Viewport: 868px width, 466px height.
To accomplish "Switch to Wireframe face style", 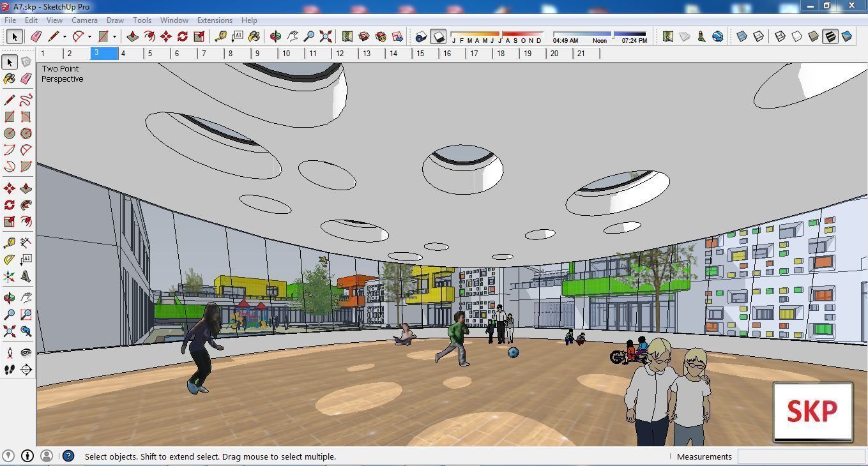I will coord(780,36).
